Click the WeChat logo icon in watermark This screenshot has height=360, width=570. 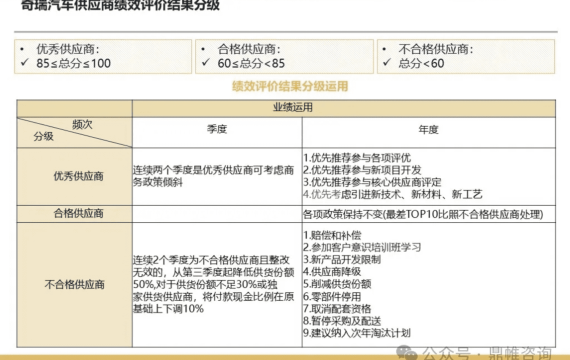pyautogui.click(x=407, y=352)
